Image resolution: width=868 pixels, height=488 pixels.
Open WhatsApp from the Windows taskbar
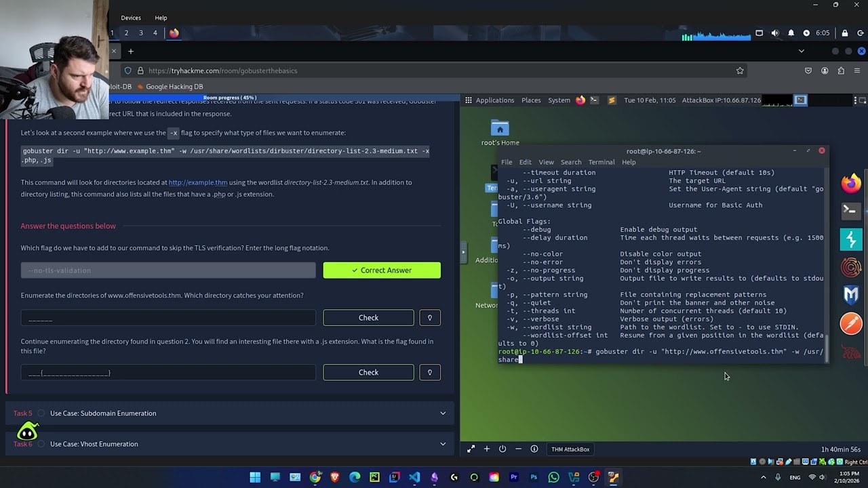[553, 477]
